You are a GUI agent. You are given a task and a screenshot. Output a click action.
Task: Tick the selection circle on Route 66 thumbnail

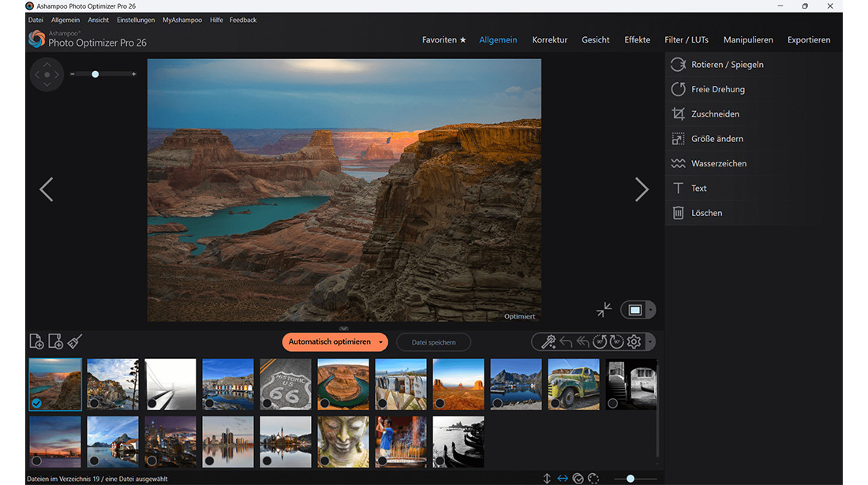pyautogui.click(x=267, y=404)
